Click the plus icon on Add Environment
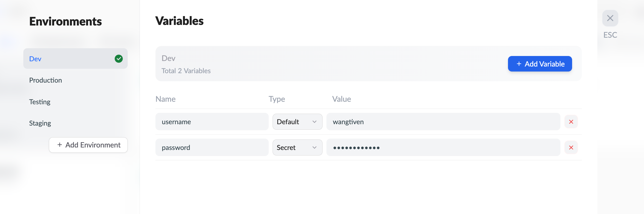Viewport: 644px width, 214px height. point(59,145)
